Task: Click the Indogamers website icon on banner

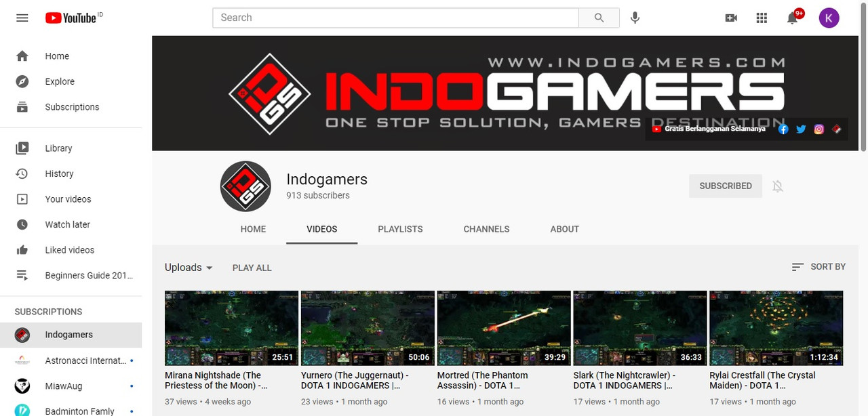Action: (x=836, y=129)
